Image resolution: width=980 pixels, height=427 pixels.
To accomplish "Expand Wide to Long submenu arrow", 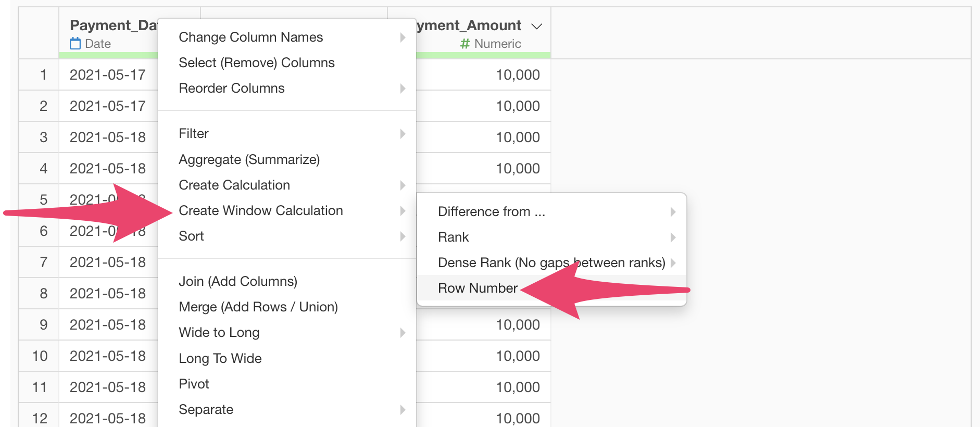I will [x=403, y=333].
